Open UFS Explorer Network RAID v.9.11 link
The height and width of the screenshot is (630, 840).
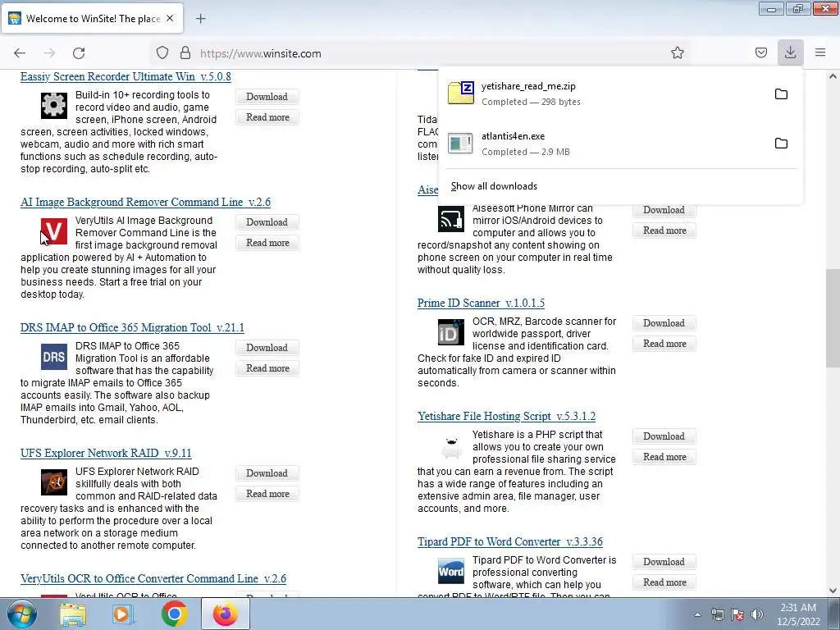point(106,453)
